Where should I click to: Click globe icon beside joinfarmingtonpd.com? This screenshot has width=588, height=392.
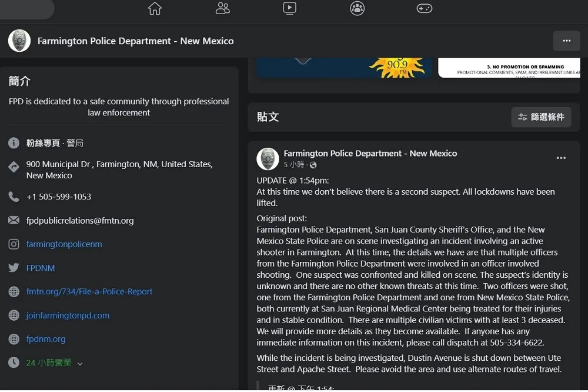14,315
